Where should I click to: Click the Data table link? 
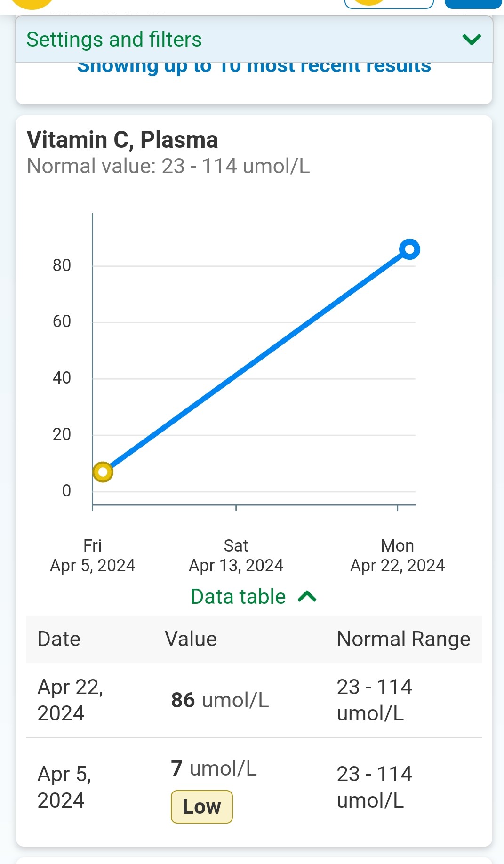click(238, 597)
